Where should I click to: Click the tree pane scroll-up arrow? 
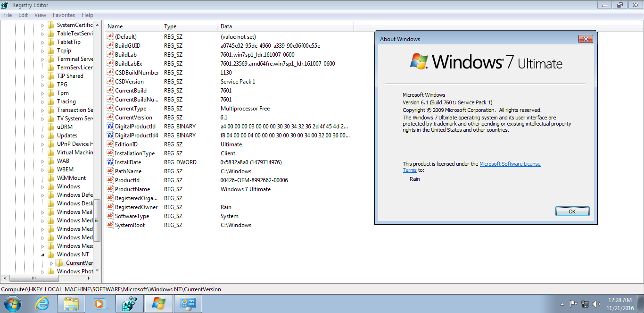[x=98, y=24]
